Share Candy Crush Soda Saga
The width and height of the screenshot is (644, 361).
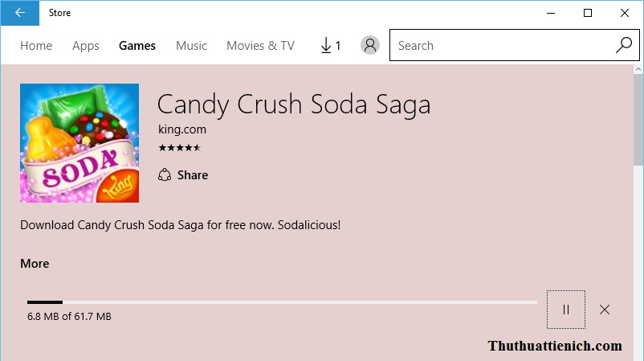point(183,175)
